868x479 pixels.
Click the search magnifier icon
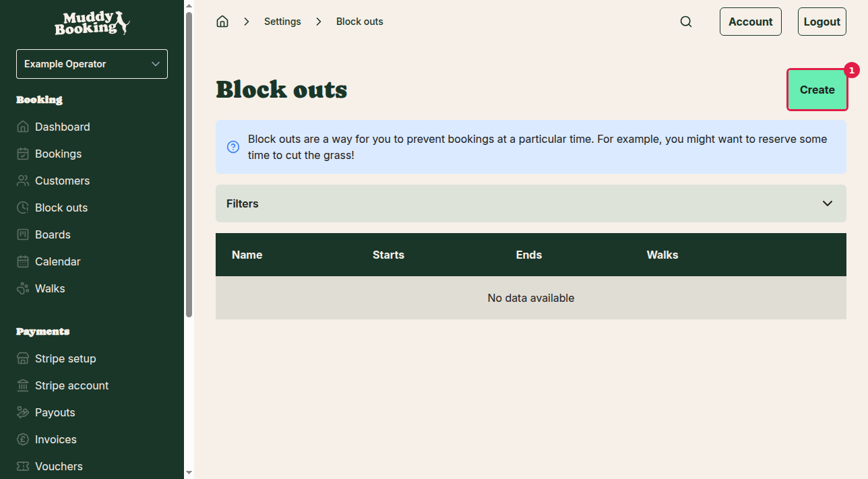686,21
